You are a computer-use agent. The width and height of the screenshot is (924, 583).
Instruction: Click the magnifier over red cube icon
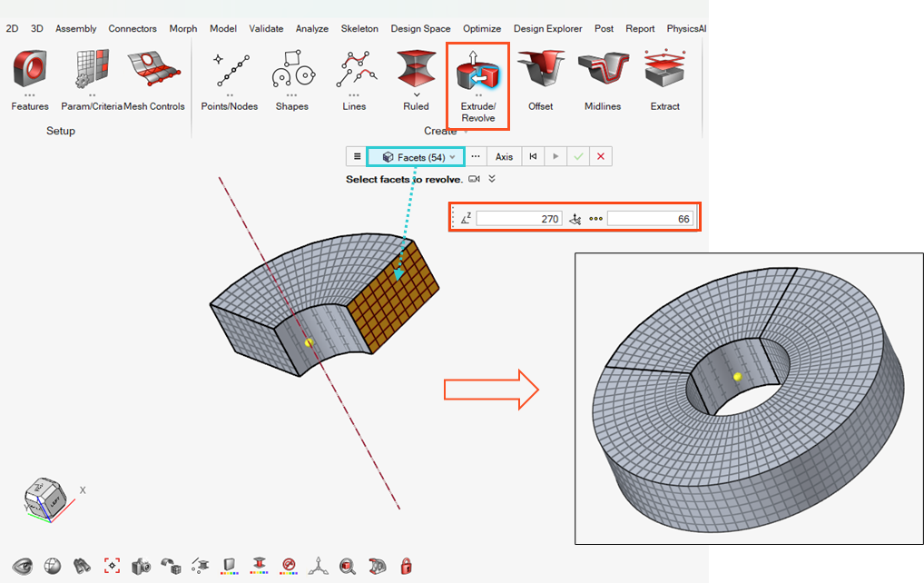(x=348, y=567)
